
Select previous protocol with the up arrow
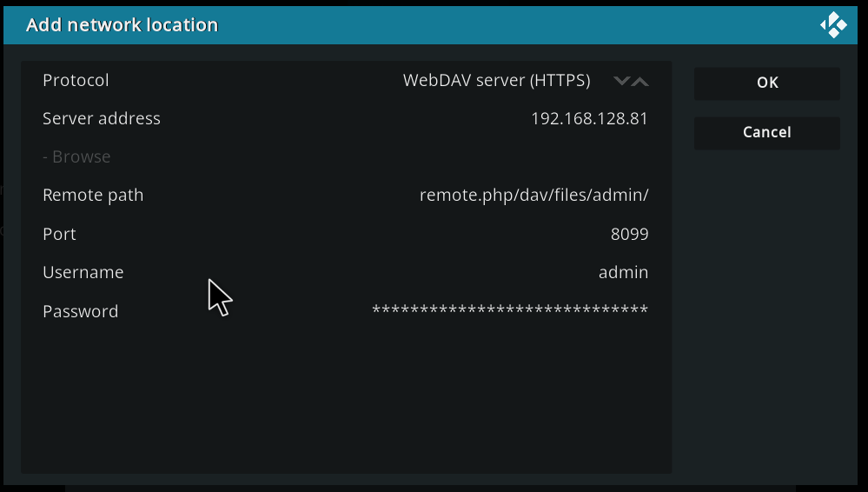[x=640, y=81]
